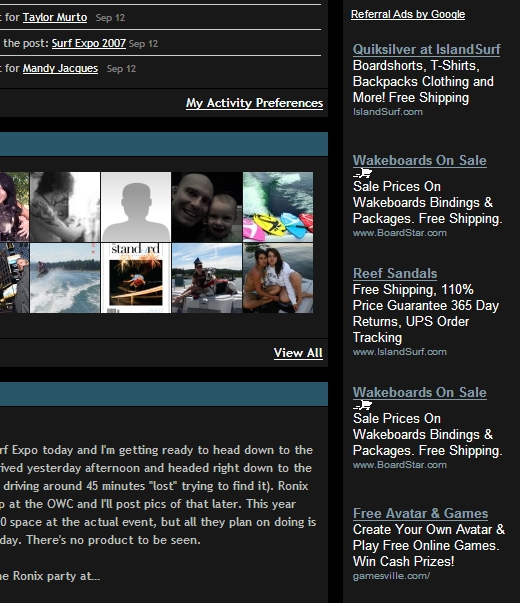Open the Free Avatar & Games ad
Image resolution: width=520 pixels, height=603 pixels.
coord(420,513)
